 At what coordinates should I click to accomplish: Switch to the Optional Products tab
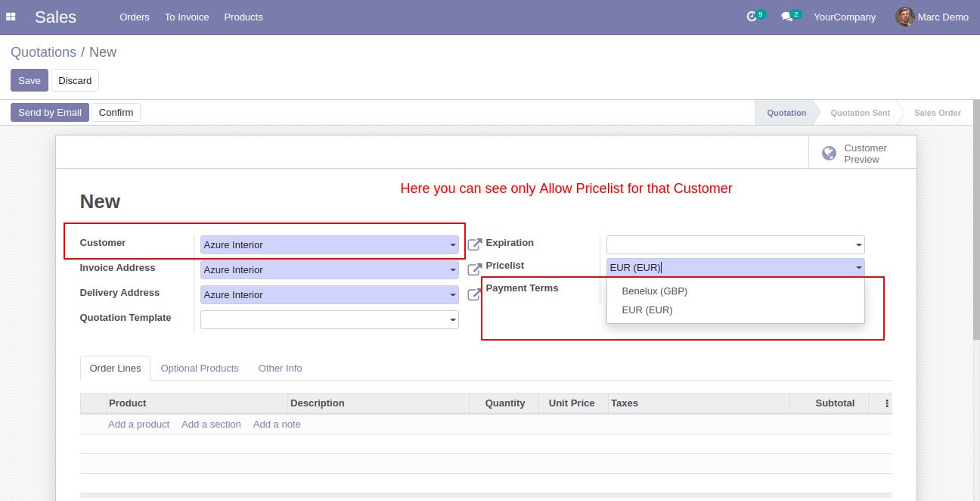coord(200,368)
